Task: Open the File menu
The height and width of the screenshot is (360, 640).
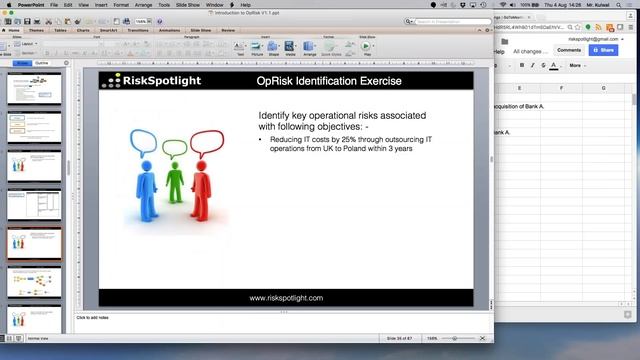Action: click(x=54, y=5)
